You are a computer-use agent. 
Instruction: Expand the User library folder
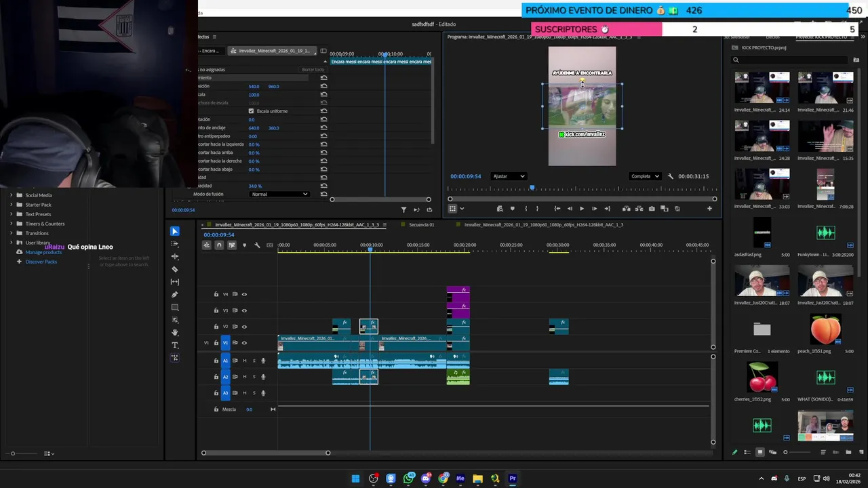click(x=11, y=243)
